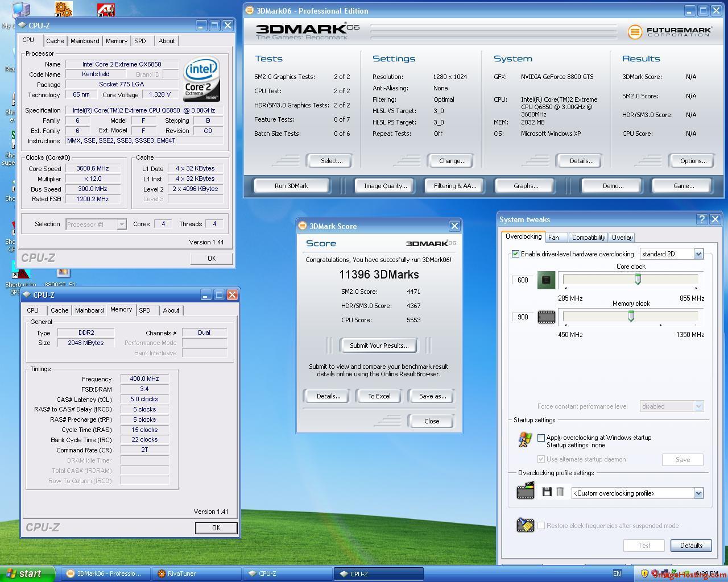Check Apply overclocking at Windows startup

click(541, 438)
